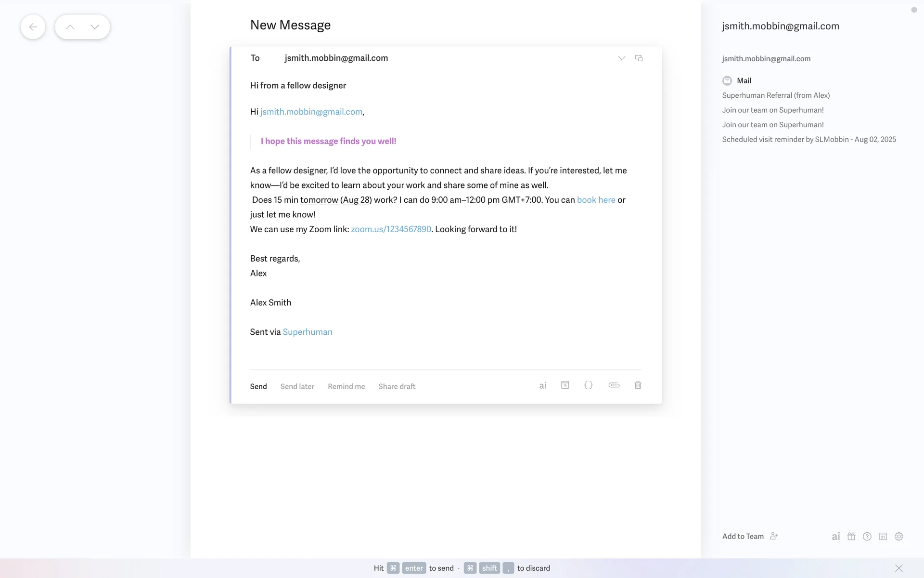Image resolution: width=924 pixels, height=578 pixels.
Task: Click Add to Team
Action: click(x=743, y=537)
